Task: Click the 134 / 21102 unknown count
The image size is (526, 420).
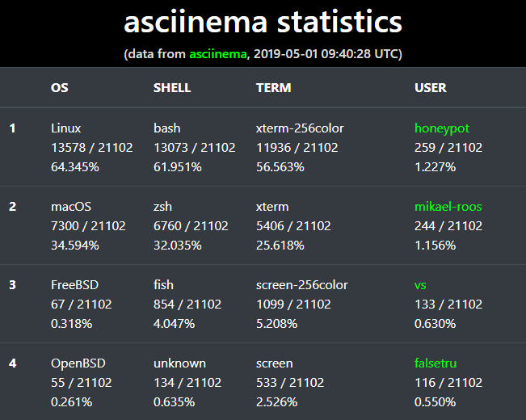Action: coord(187,383)
